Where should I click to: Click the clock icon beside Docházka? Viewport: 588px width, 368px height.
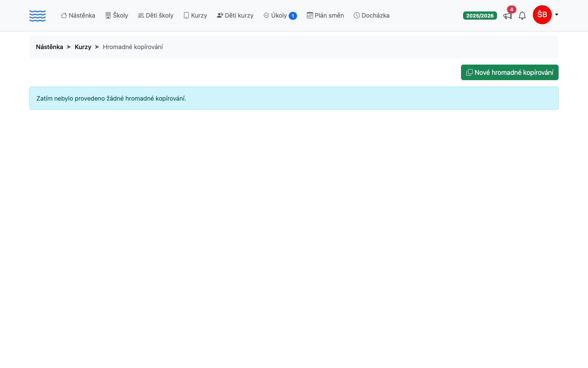(357, 16)
